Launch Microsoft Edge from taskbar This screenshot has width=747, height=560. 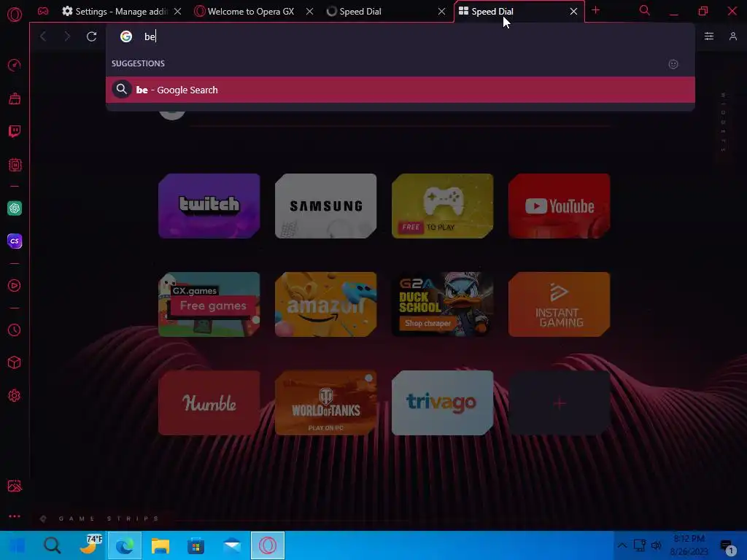tap(125, 545)
